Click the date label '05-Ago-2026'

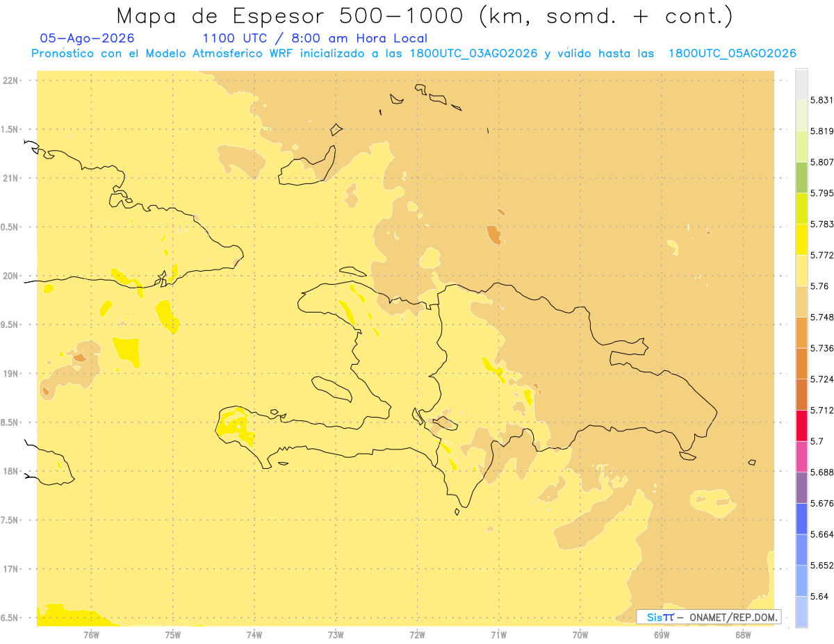tap(88, 38)
